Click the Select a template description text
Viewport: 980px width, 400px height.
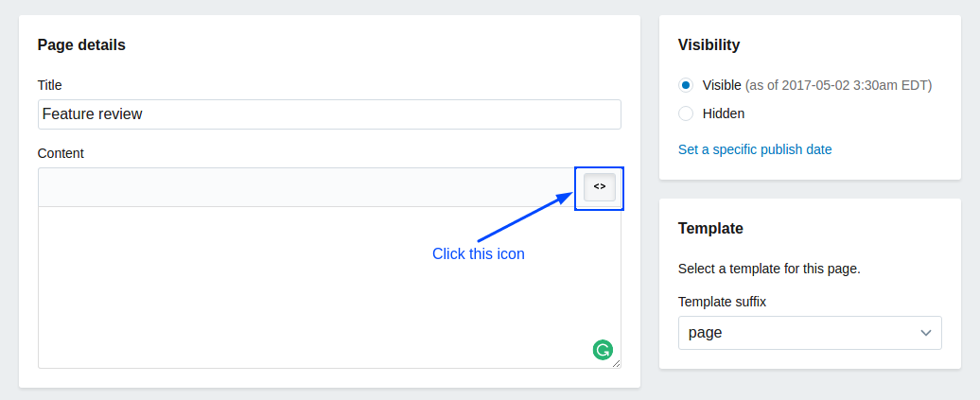[x=769, y=270]
